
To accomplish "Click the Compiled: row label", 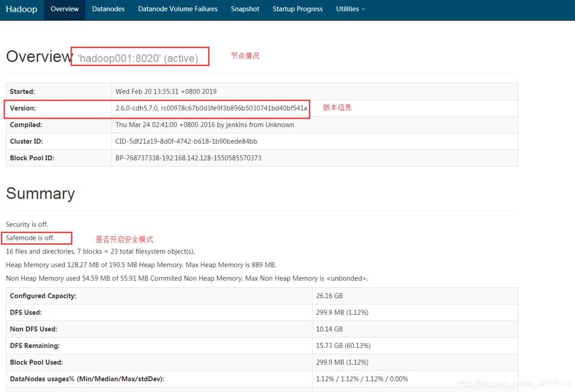I will coord(26,125).
